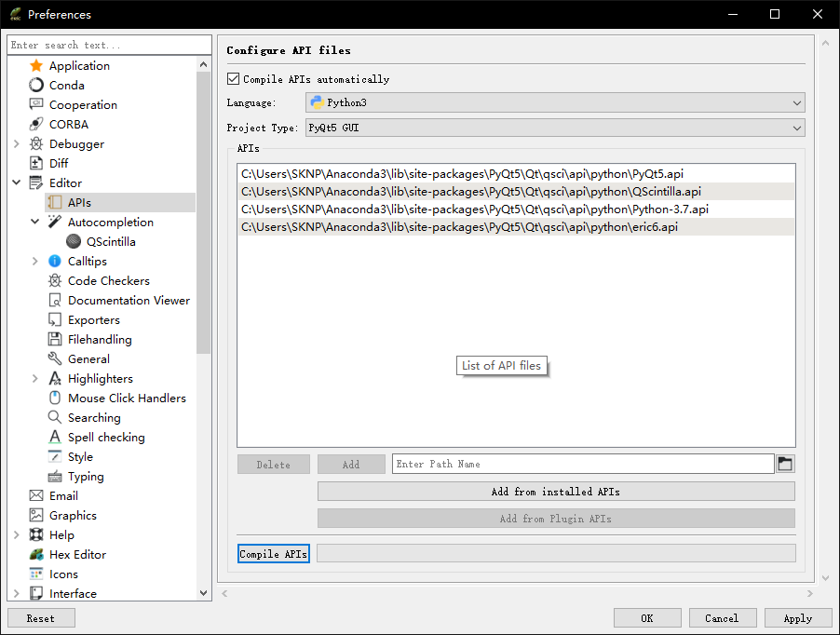Click the Exporters icon
The image size is (840, 635).
pos(55,319)
